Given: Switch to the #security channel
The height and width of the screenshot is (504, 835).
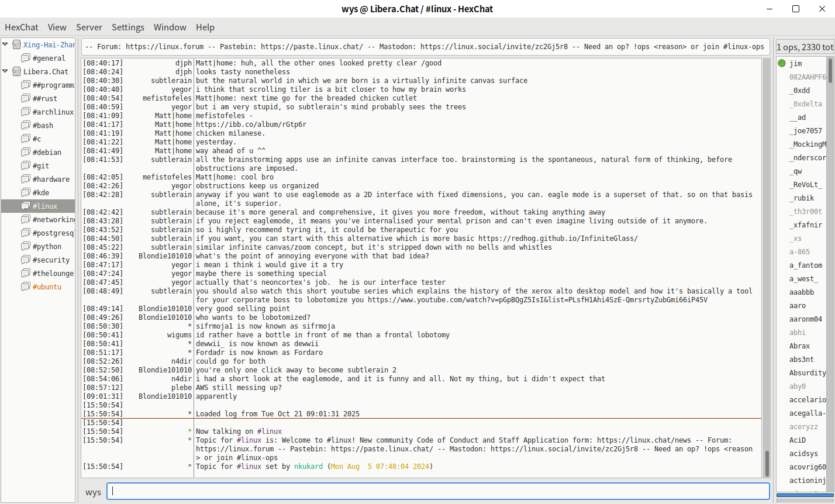Looking at the screenshot, I should 51,260.
